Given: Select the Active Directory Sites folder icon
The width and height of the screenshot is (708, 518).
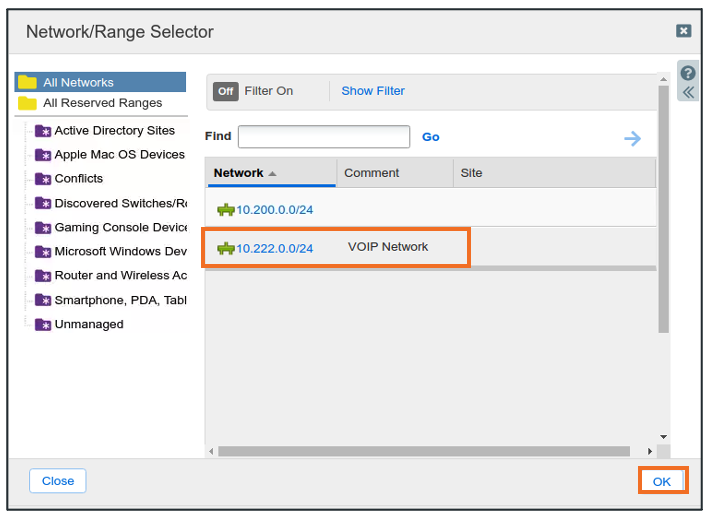Looking at the screenshot, I should (x=43, y=131).
